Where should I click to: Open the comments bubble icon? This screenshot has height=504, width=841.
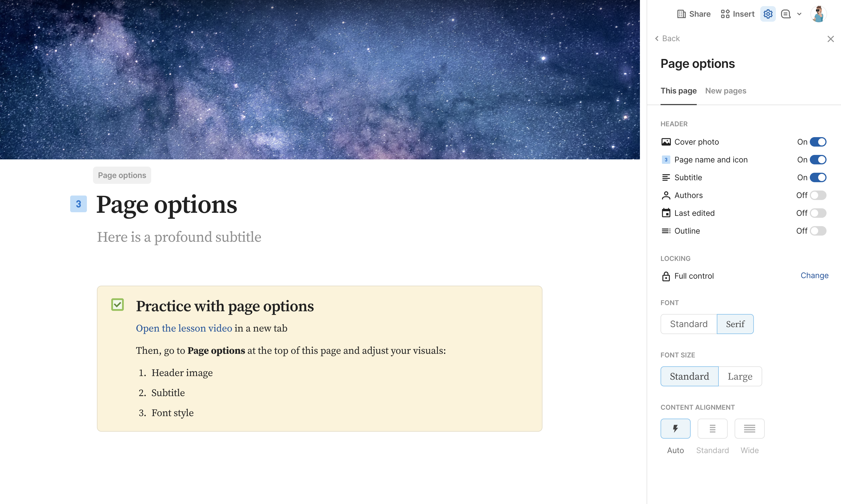coord(786,14)
